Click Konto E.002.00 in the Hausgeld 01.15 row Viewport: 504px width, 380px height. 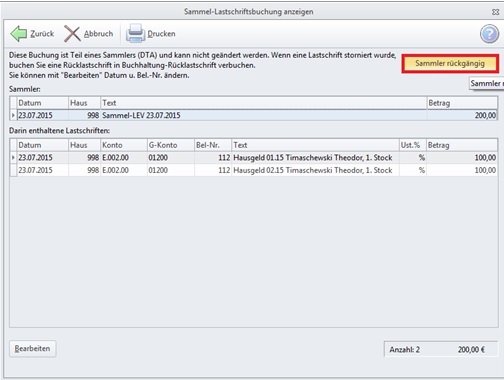[115, 157]
